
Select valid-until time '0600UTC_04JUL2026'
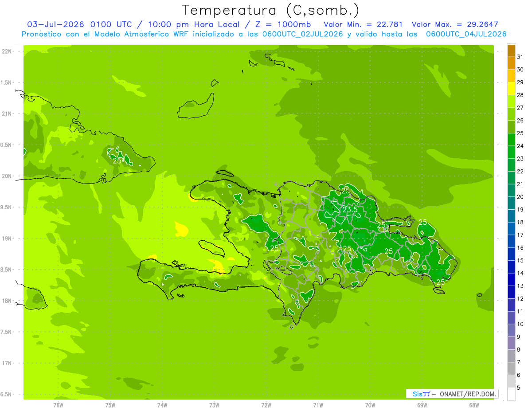[x=466, y=34]
